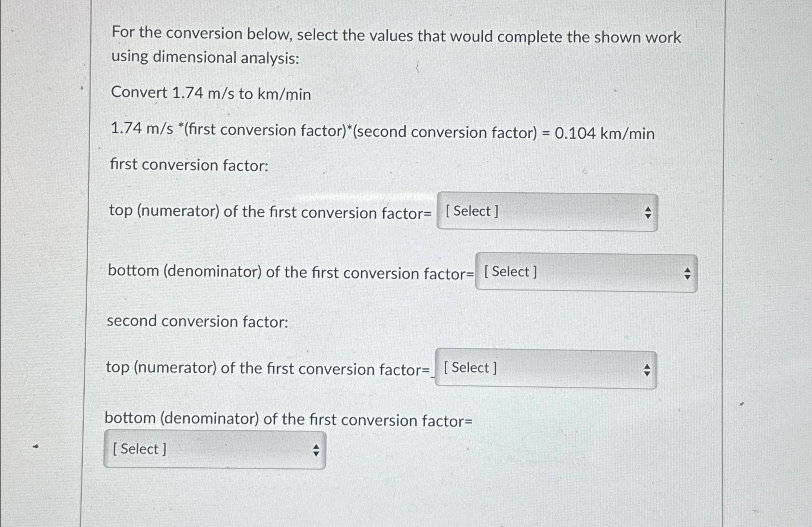Click the up-arrow half of the last dropdown stepper
Image resolution: width=812 pixels, height=527 pixels.
(316, 446)
